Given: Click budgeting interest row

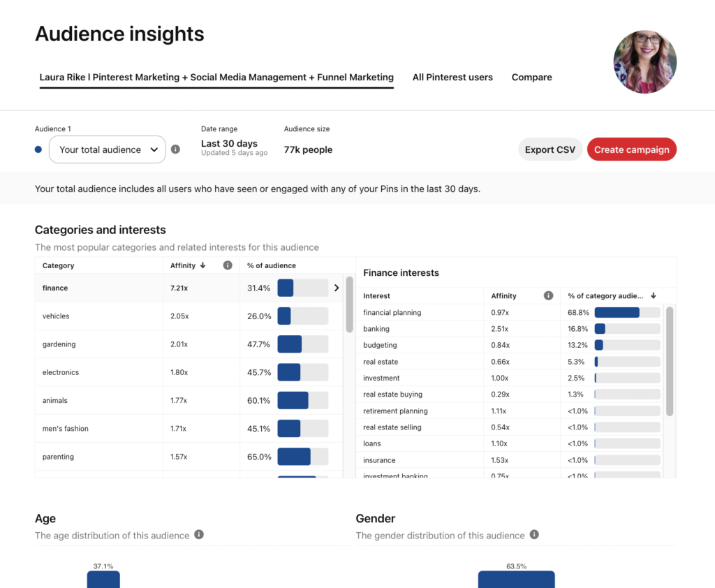Looking at the screenshot, I should point(510,345).
